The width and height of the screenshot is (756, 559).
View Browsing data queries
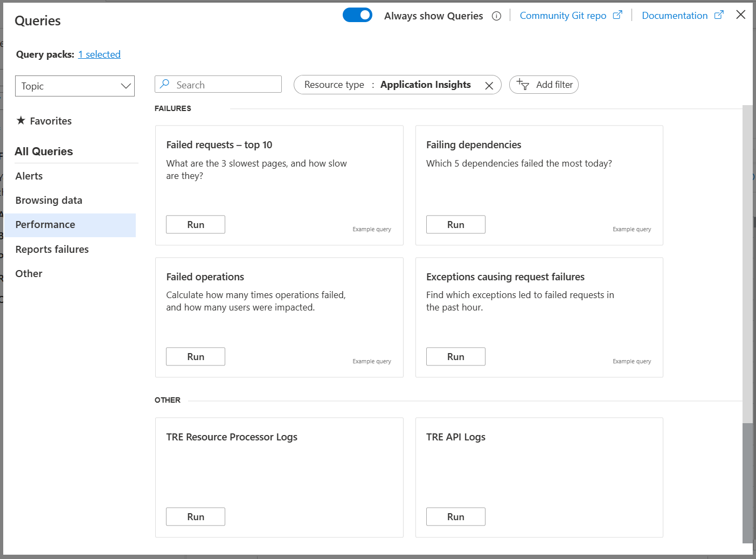[x=48, y=200]
